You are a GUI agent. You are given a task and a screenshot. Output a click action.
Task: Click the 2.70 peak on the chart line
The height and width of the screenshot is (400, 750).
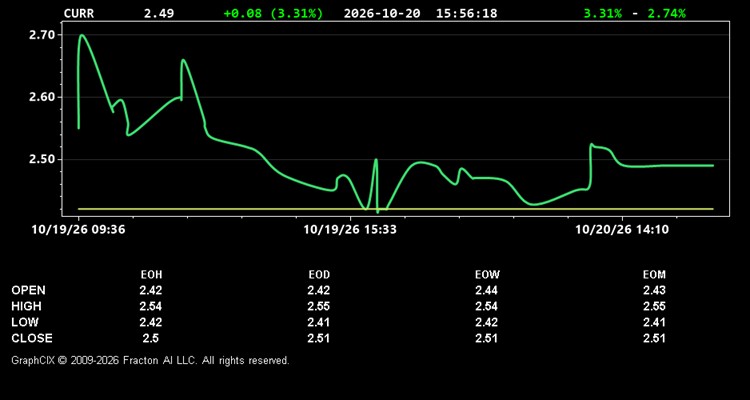click(x=82, y=35)
